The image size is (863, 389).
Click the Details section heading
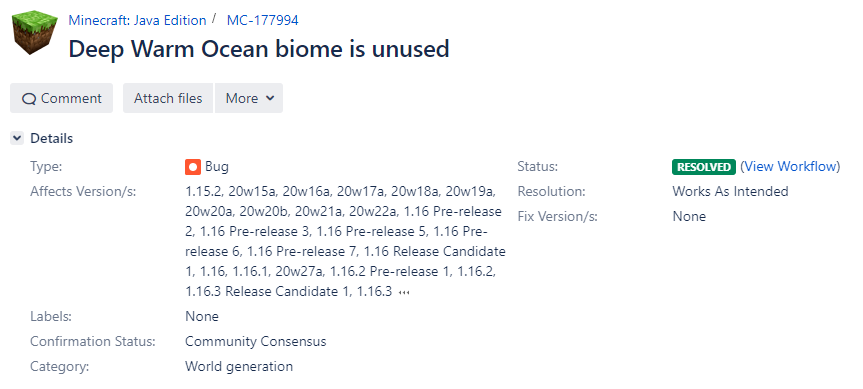pos(51,138)
